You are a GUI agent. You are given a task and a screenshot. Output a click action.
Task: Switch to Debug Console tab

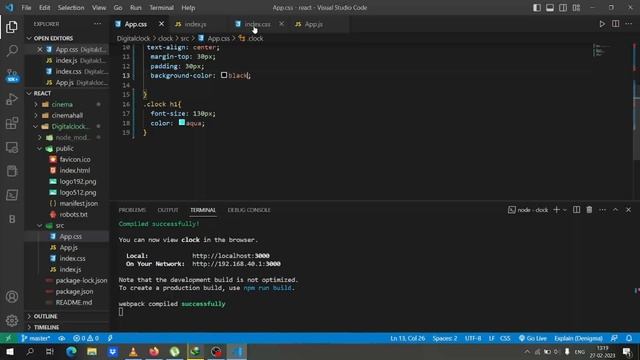point(249,210)
